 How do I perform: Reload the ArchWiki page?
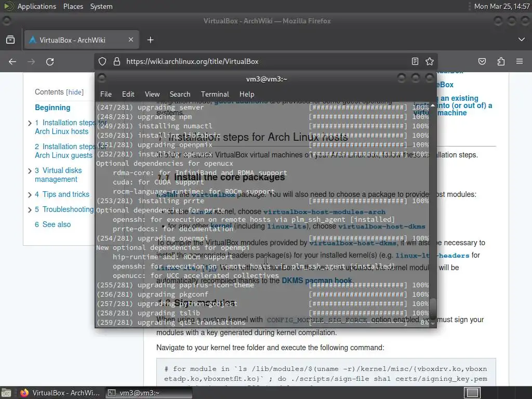tap(50, 62)
